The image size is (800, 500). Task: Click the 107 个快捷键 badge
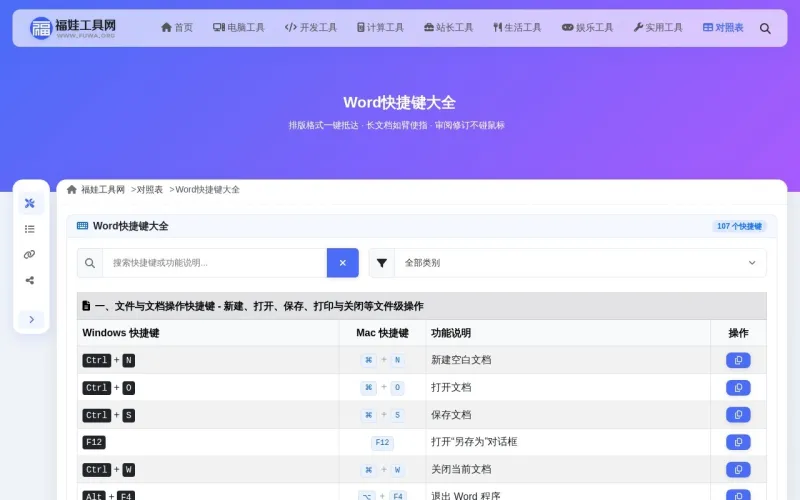coord(739,226)
